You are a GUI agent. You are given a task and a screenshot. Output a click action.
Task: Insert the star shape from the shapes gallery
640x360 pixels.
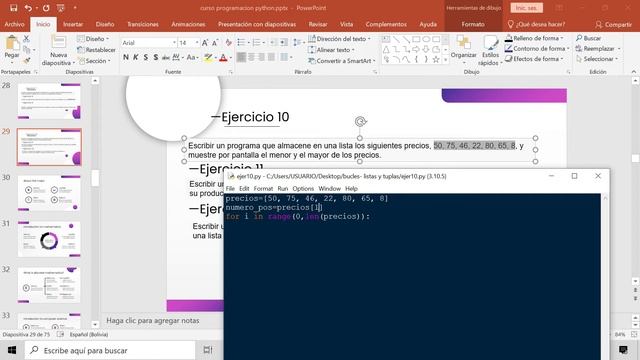click(436, 60)
